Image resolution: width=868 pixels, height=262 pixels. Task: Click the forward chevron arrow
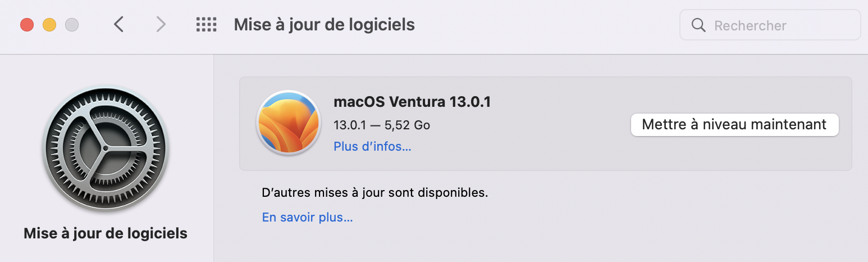pos(161,25)
